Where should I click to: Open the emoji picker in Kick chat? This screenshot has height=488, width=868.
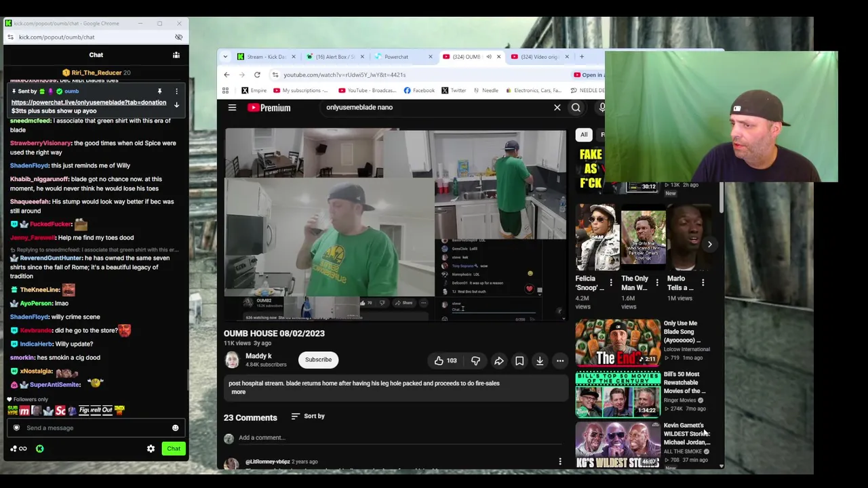click(175, 428)
